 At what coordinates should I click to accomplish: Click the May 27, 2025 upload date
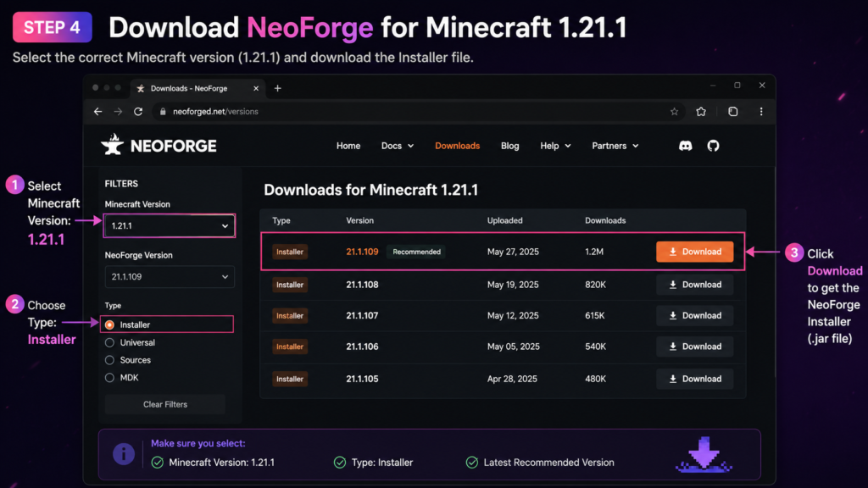513,252
